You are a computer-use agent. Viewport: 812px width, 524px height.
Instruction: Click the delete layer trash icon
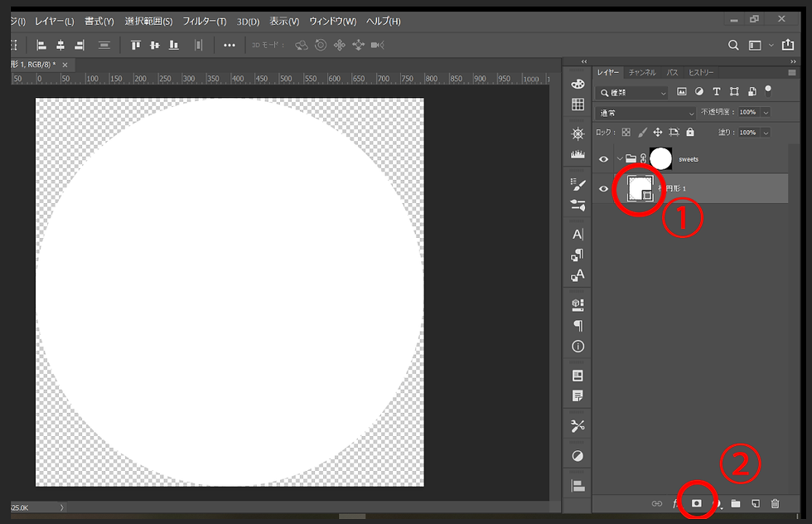point(775,503)
